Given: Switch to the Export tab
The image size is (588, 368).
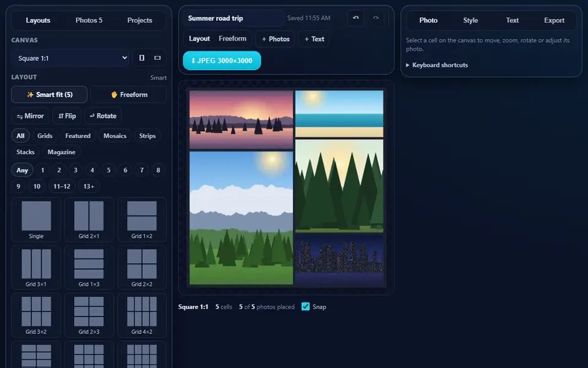Looking at the screenshot, I should pos(554,20).
